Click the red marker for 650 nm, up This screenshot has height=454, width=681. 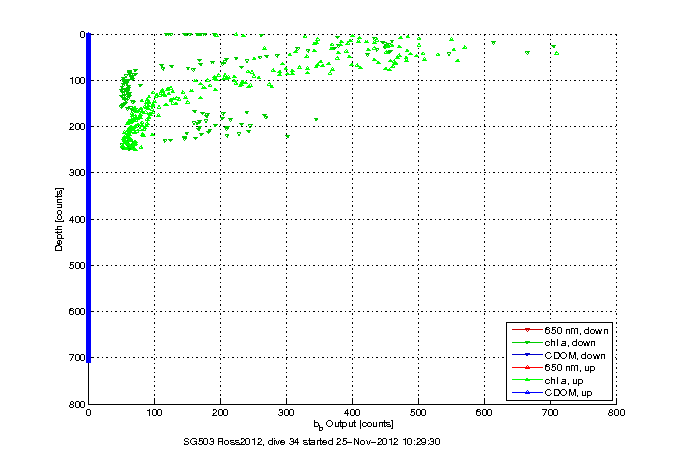[x=526, y=369]
